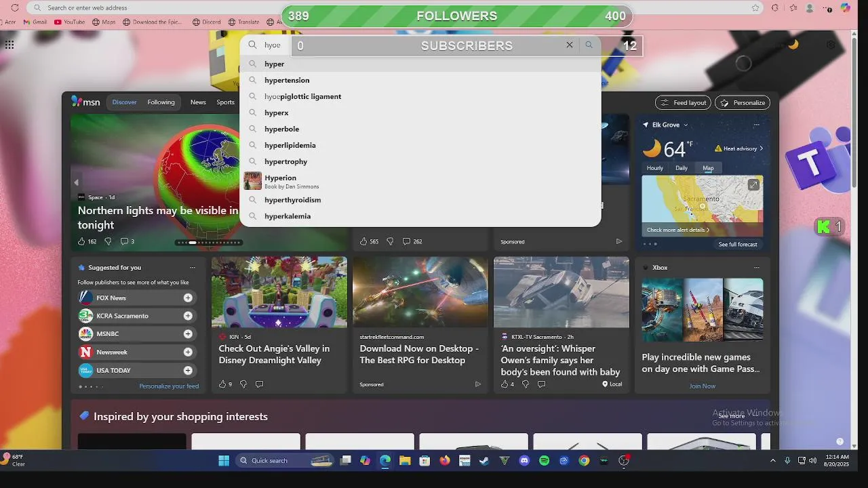Follow KCRA Sacramento with plus button

coord(188,316)
